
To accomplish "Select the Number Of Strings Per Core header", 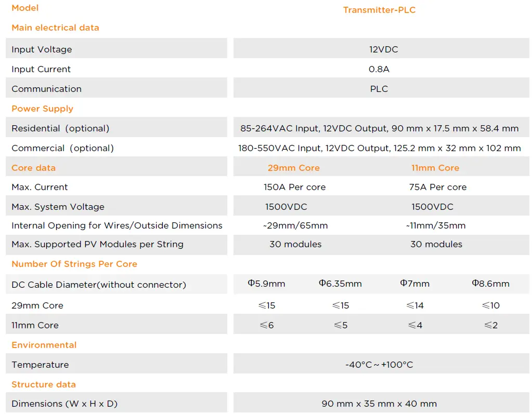I will [74, 264].
